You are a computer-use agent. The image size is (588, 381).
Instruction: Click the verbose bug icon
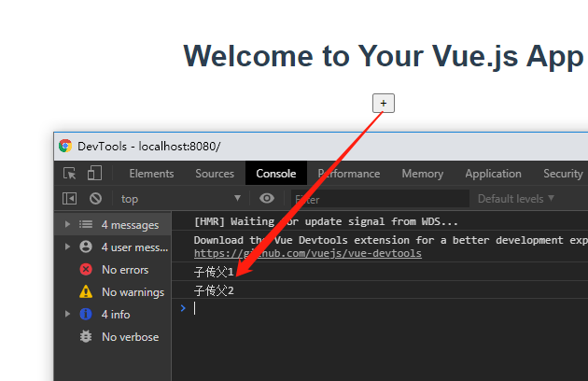(x=86, y=336)
